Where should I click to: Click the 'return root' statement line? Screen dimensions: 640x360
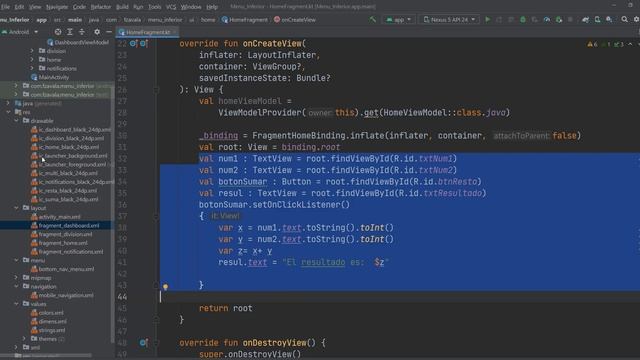(x=225, y=308)
